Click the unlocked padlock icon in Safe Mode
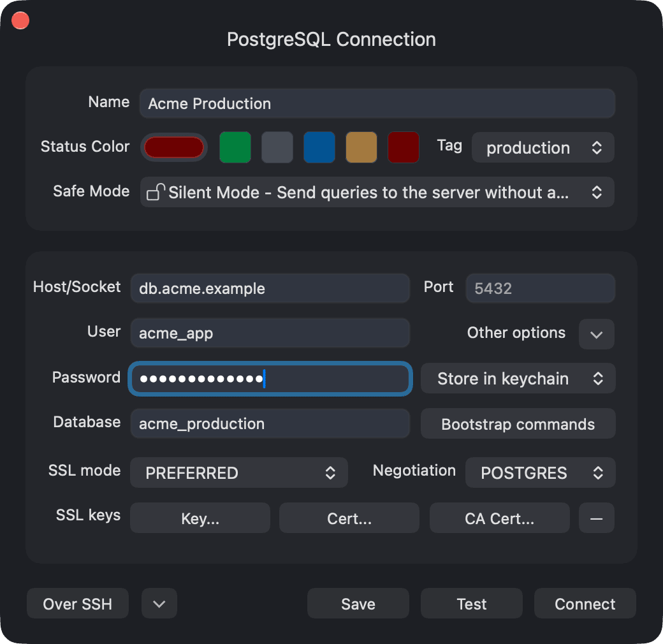The height and width of the screenshot is (644, 663). click(x=155, y=192)
